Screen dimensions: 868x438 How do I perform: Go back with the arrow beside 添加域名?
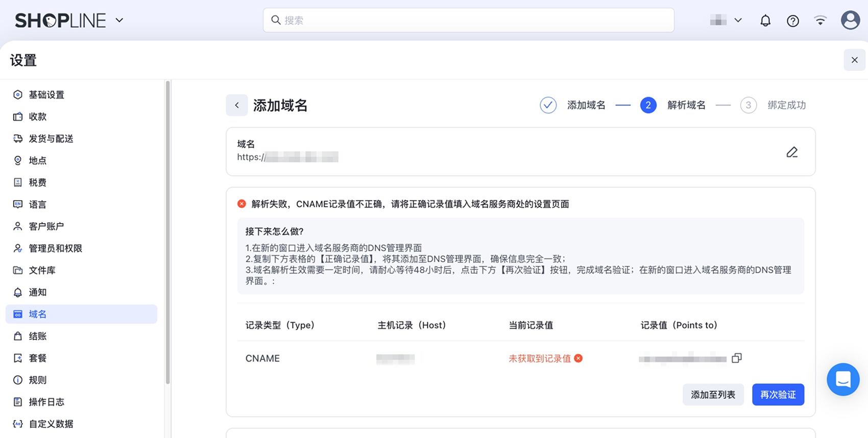click(x=237, y=105)
